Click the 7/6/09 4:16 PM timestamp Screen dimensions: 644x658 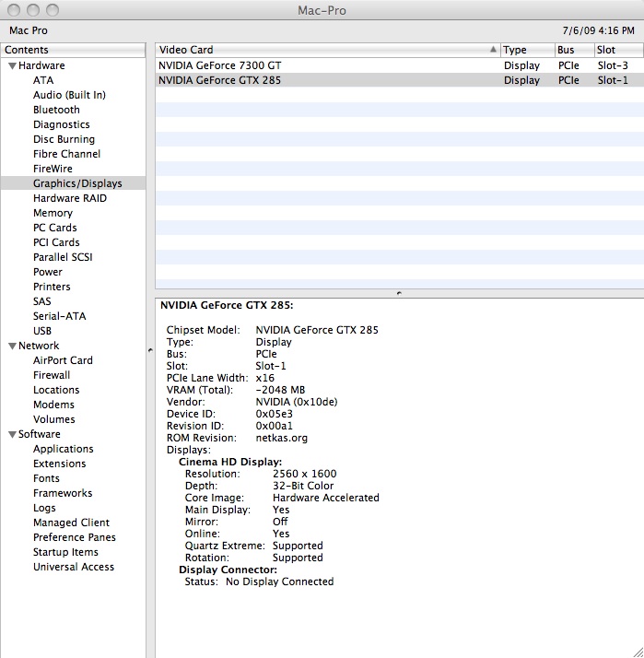pyautogui.click(x=598, y=30)
